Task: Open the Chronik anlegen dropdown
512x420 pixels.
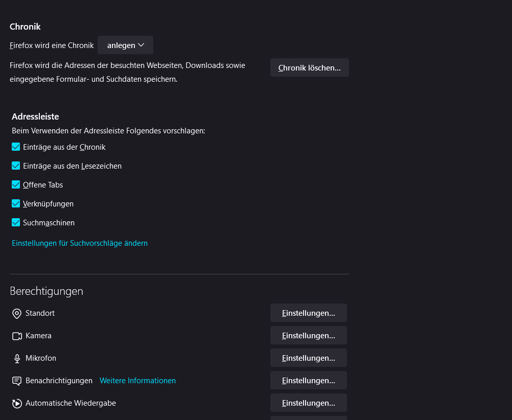Action: [x=125, y=45]
